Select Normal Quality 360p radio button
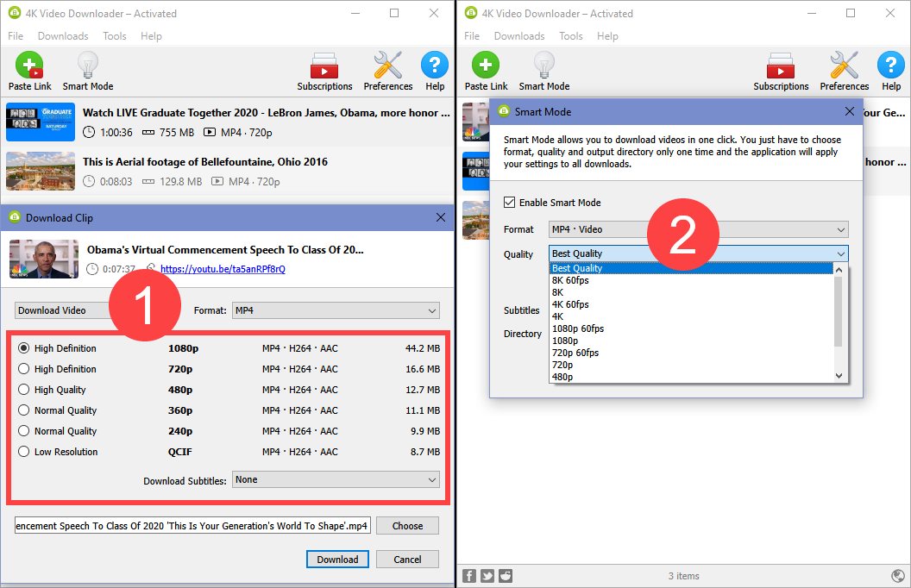This screenshot has width=911, height=588. point(24,410)
